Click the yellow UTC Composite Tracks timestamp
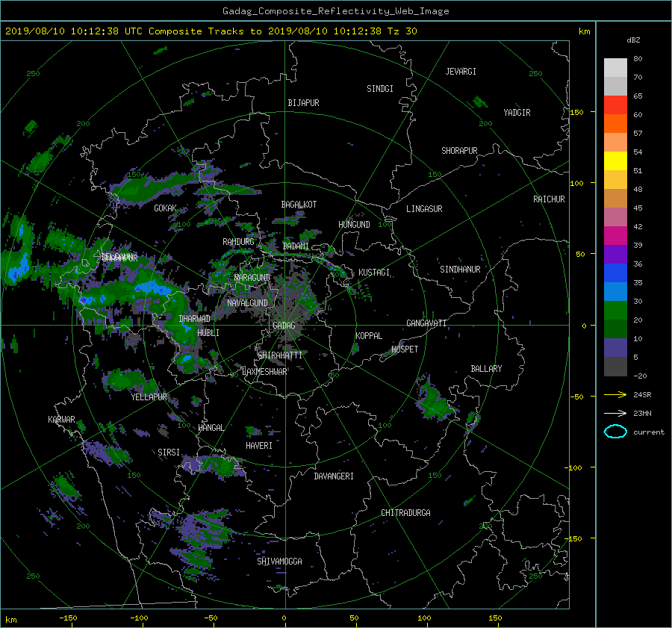Screen dimensions: 672x628 211,31
